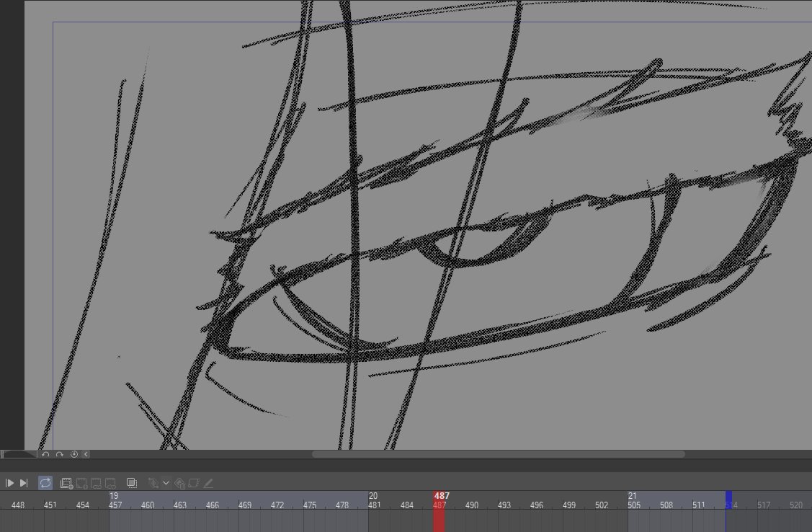Click the specify cels icon
The width and height of the screenshot is (812, 532).
point(97,483)
